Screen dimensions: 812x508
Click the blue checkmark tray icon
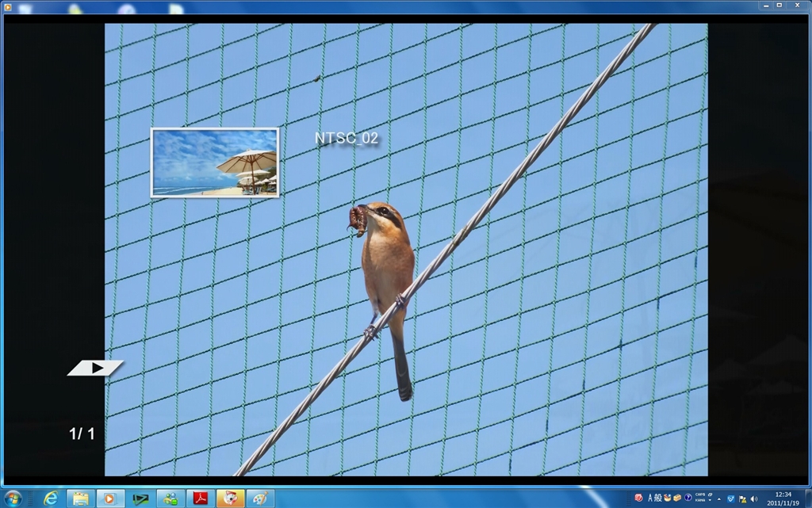730,498
